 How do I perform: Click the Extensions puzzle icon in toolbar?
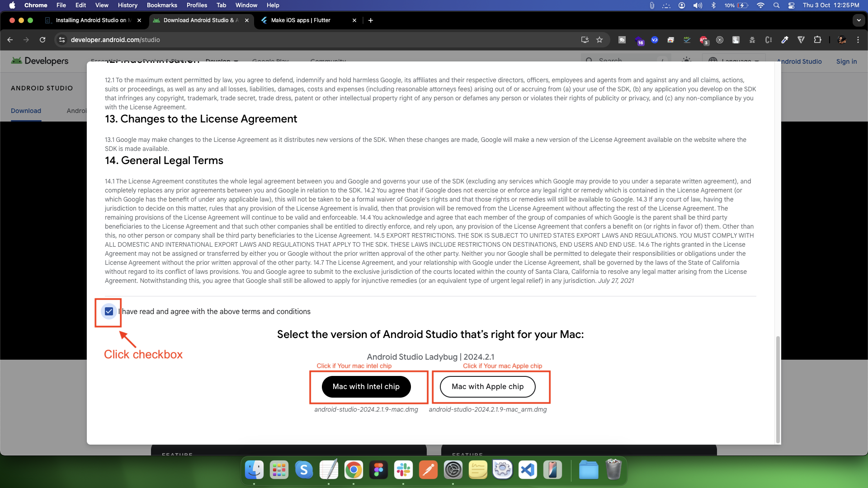818,40
